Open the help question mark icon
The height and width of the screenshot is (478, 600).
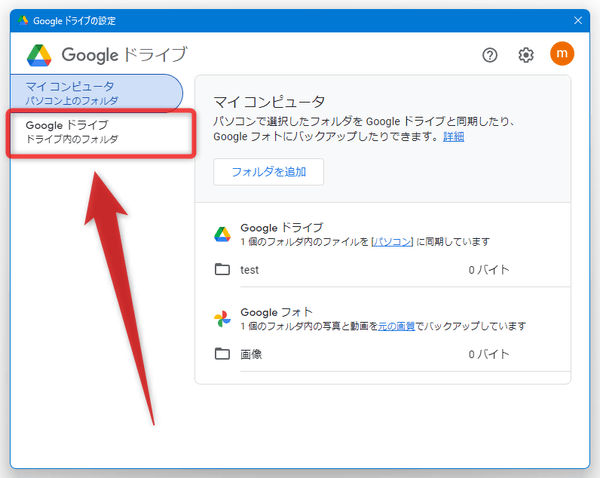490,55
